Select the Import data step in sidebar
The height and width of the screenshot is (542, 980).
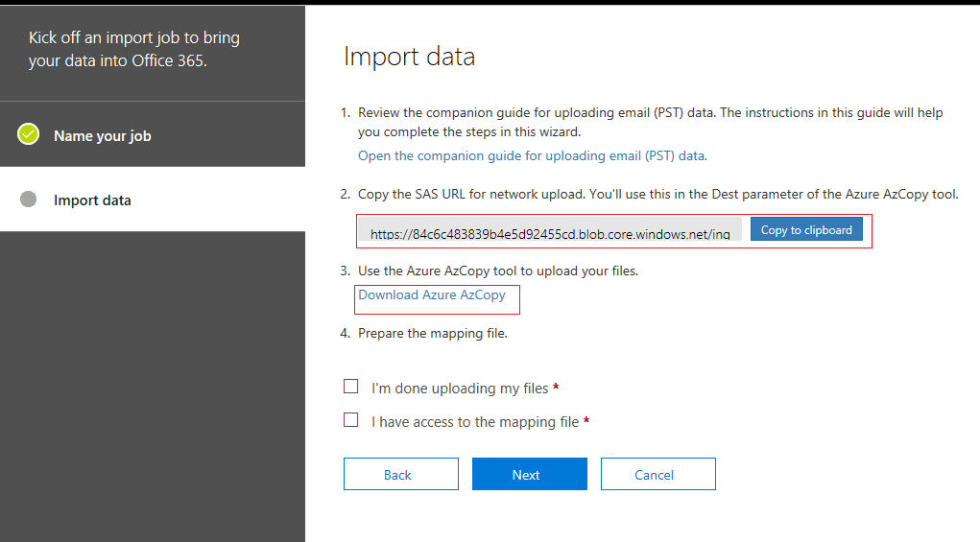(153, 200)
